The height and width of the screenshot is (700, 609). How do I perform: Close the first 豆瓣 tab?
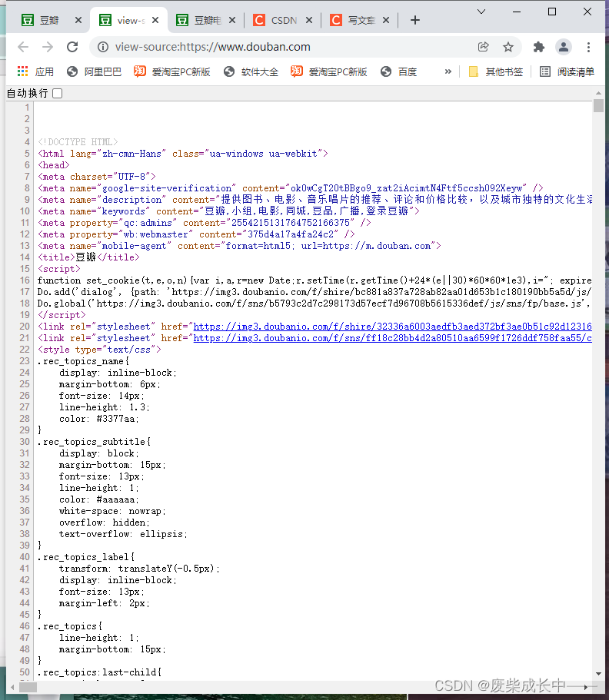click(x=78, y=20)
